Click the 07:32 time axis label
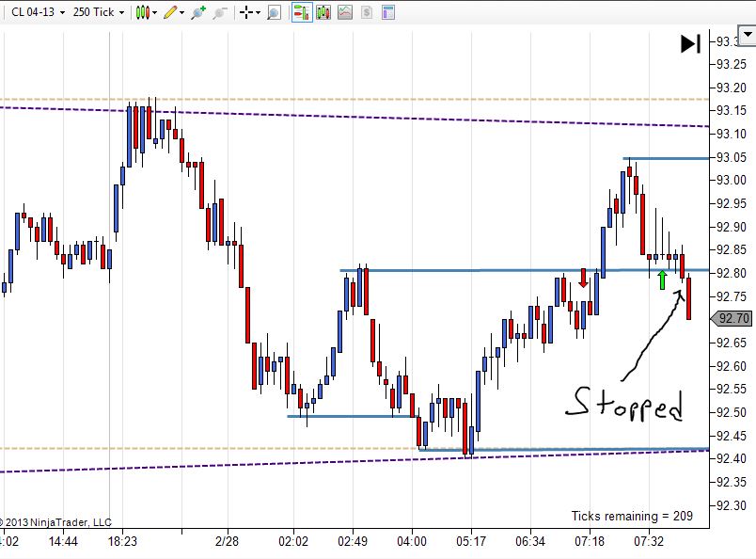 (x=649, y=541)
